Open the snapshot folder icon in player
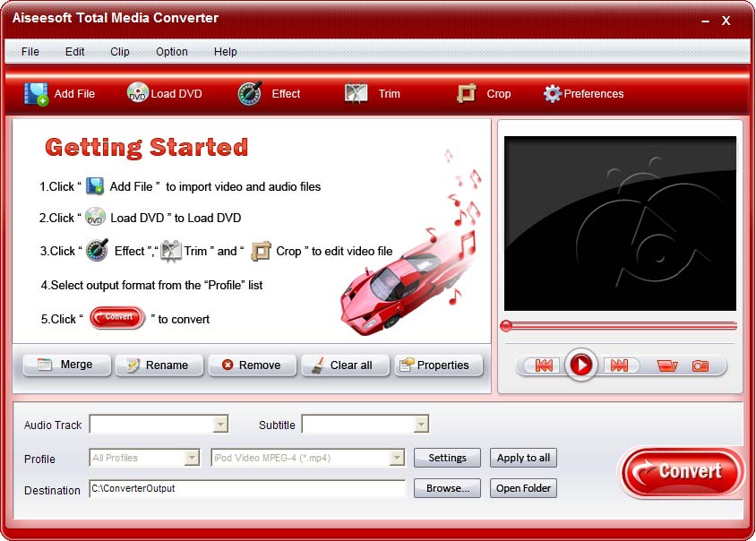756x541 pixels. pyautogui.click(x=666, y=365)
